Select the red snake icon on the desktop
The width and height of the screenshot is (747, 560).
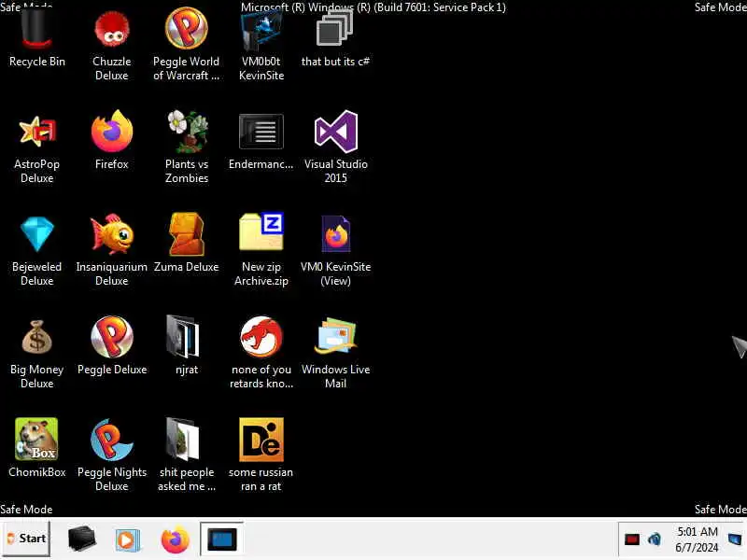point(261,337)
